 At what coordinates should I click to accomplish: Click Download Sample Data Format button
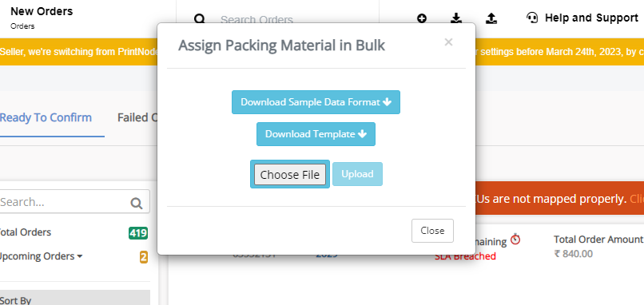(316, 102)
